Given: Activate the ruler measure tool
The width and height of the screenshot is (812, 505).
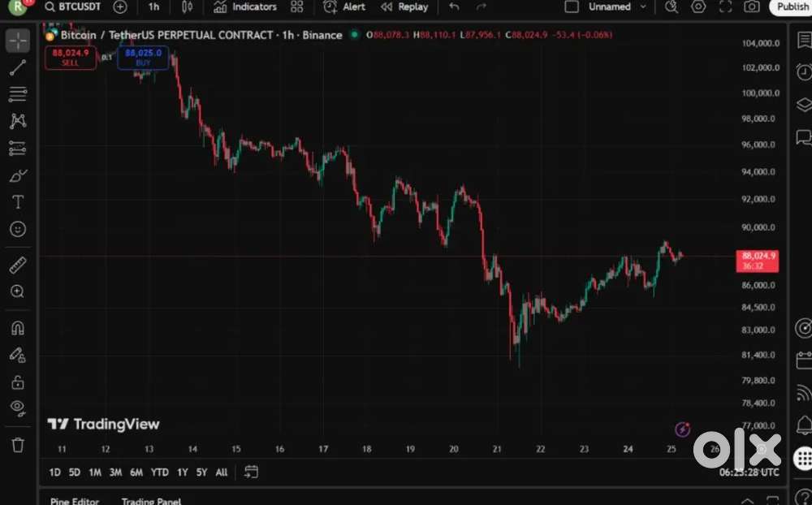Looking at the screenshot, I should pyautogui.click(x=18, y=265).
